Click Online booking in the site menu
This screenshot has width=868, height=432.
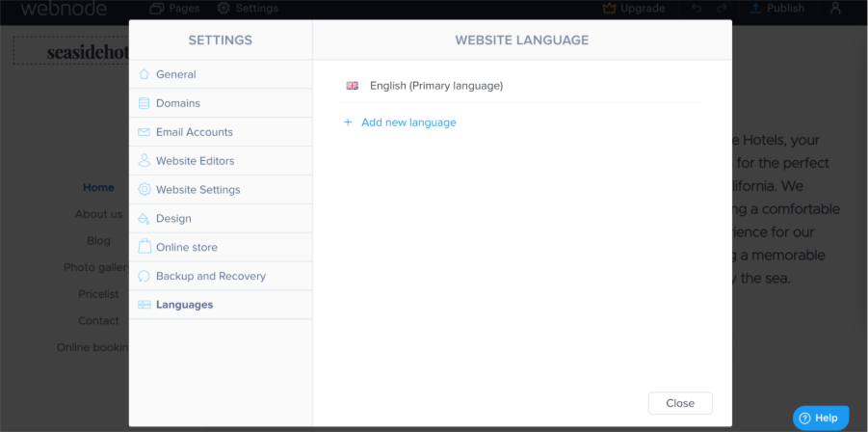(93, 347)
